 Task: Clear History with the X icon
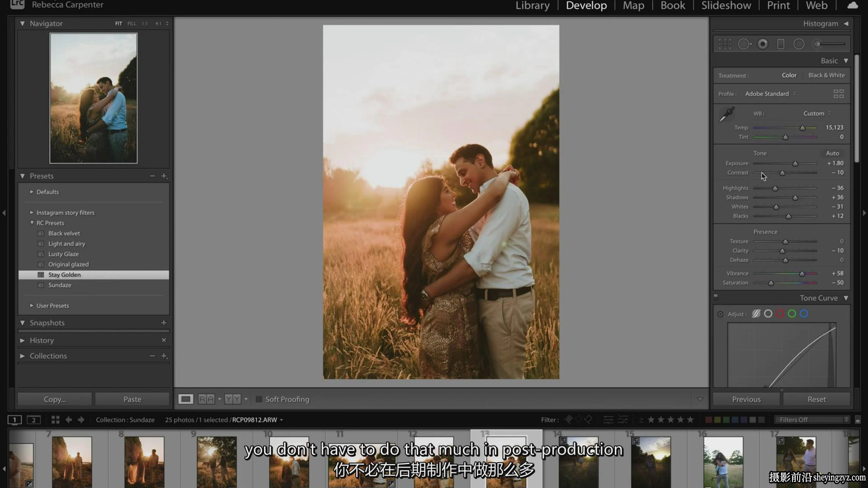point(164,340)
